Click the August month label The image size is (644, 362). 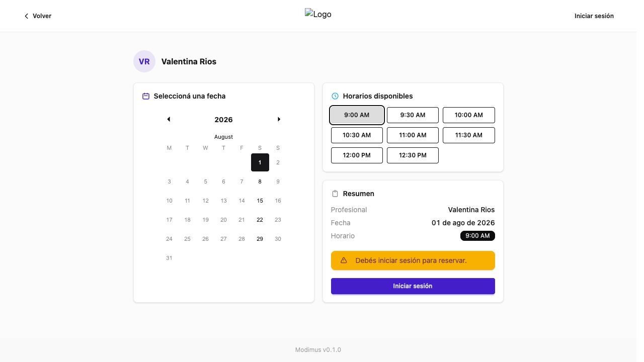pos(224,137)
